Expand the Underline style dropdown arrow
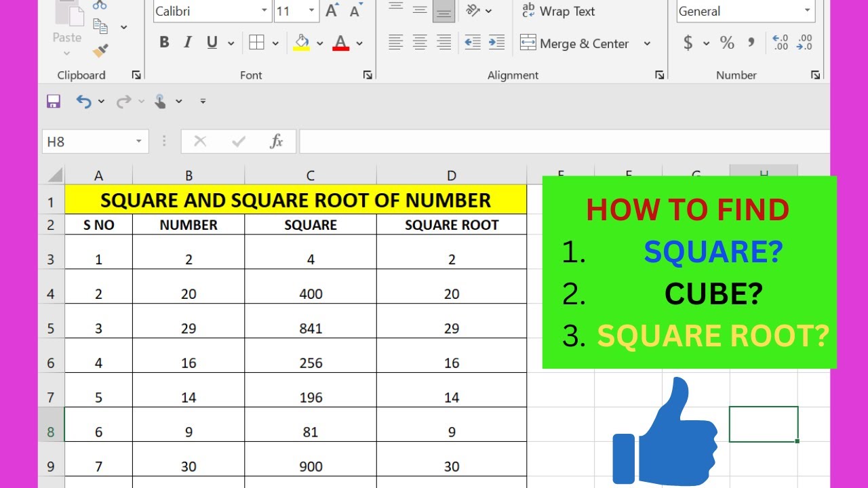Screen dimensions: 868x488 (231, 43)
